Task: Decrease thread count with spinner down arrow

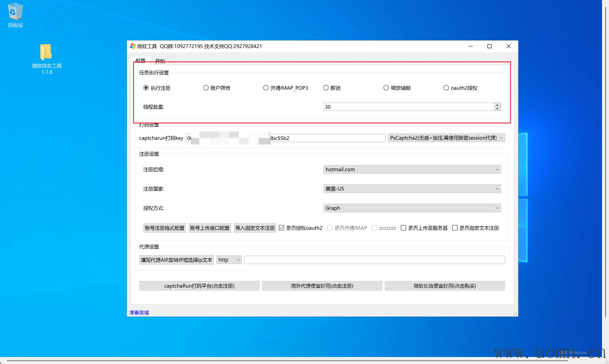Action: click(497, 109)
